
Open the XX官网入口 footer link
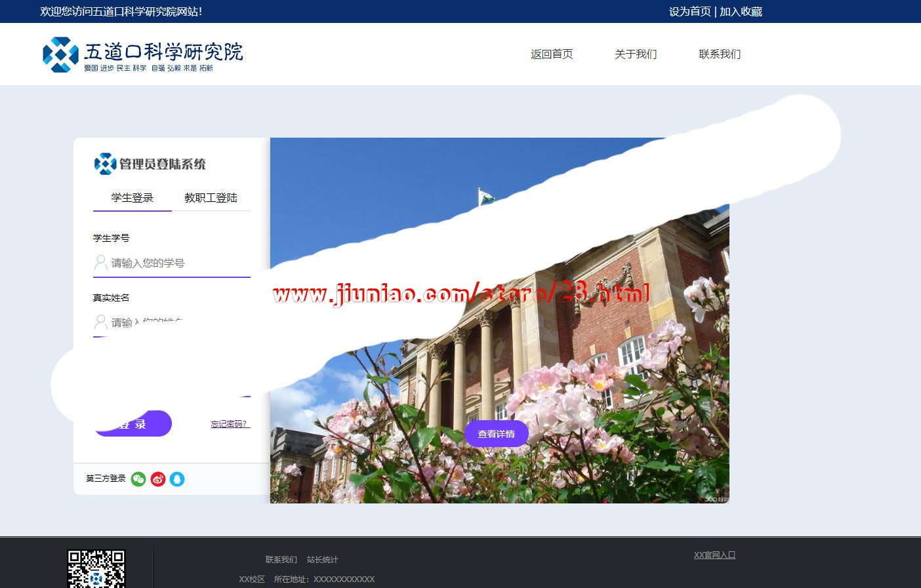(x=714, y=555)
